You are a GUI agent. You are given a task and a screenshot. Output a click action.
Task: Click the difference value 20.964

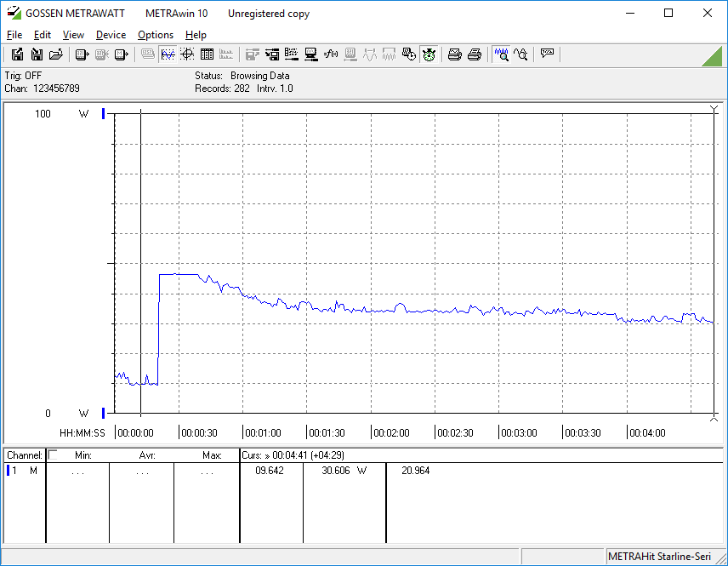click(x=416, y=471)
